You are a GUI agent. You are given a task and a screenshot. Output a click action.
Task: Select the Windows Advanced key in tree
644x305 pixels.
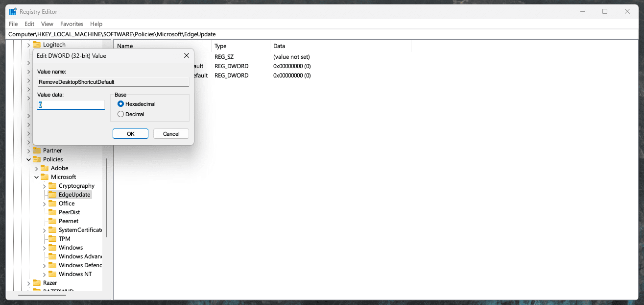(x=80, y=256)
